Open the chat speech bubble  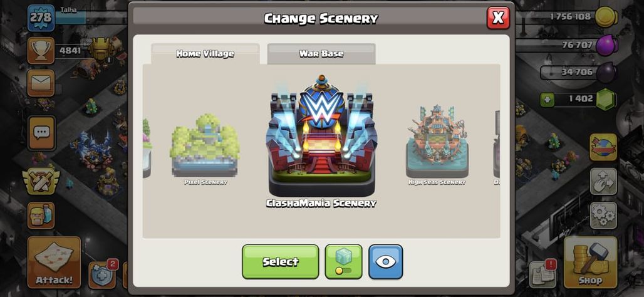(41, 133)
